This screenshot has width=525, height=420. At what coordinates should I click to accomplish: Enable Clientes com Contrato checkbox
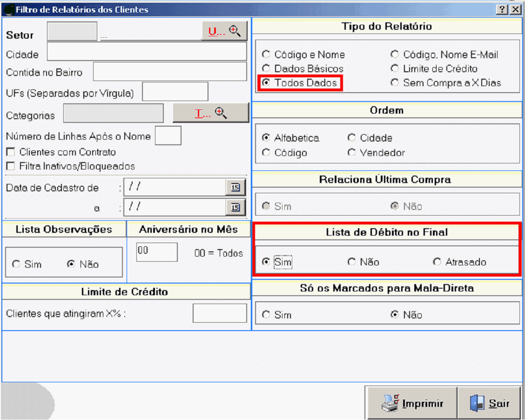[10, 152]
